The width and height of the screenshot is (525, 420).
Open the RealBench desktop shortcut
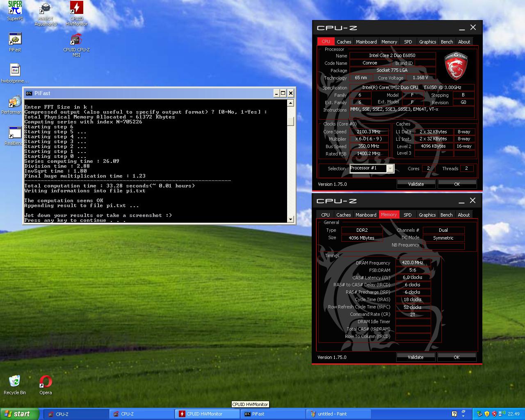14,136
